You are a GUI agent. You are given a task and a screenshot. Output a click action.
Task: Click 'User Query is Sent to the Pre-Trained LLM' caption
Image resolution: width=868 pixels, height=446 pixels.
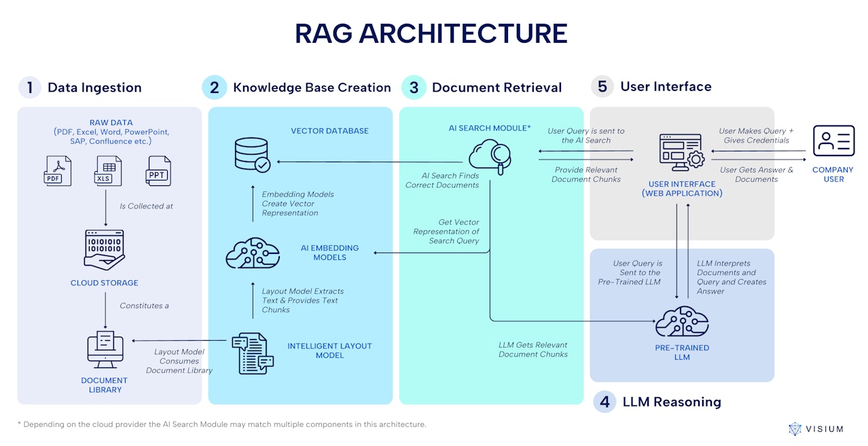(630, 272)
